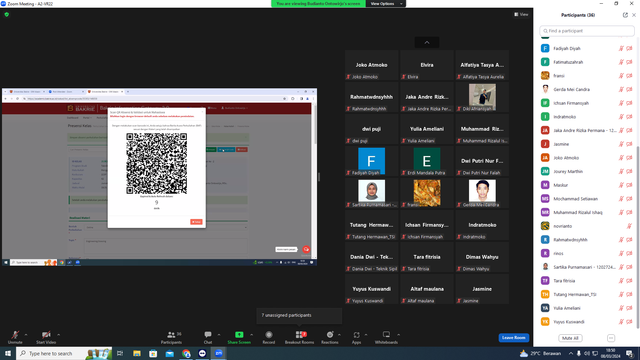This screenshot has width=640, height=360.
Task: Click Indratmoko's video-off icon in list
Action: 629,117
